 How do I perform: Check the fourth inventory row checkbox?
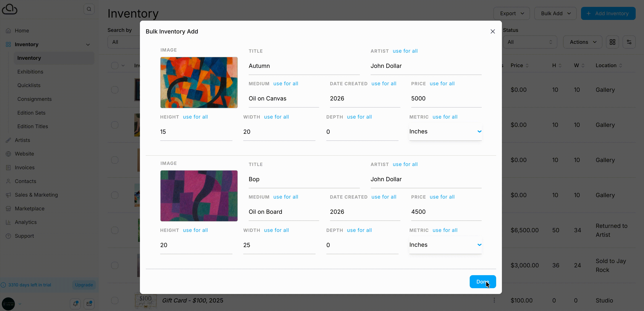tap(115, 195)
